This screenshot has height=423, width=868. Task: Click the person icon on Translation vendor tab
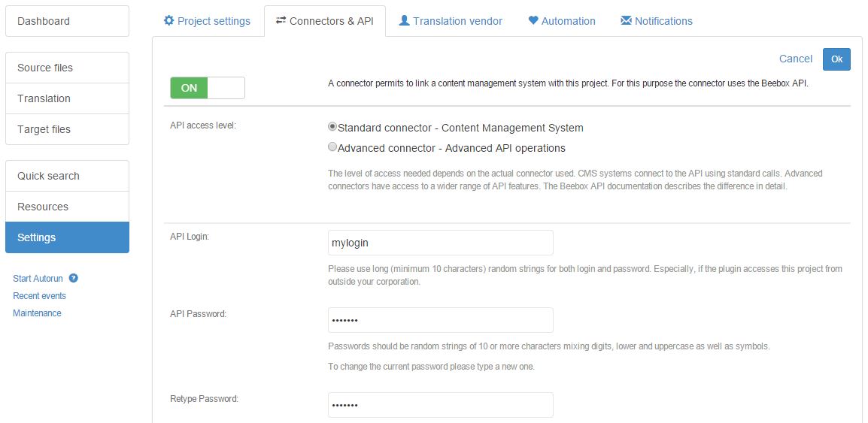(405, 21)
